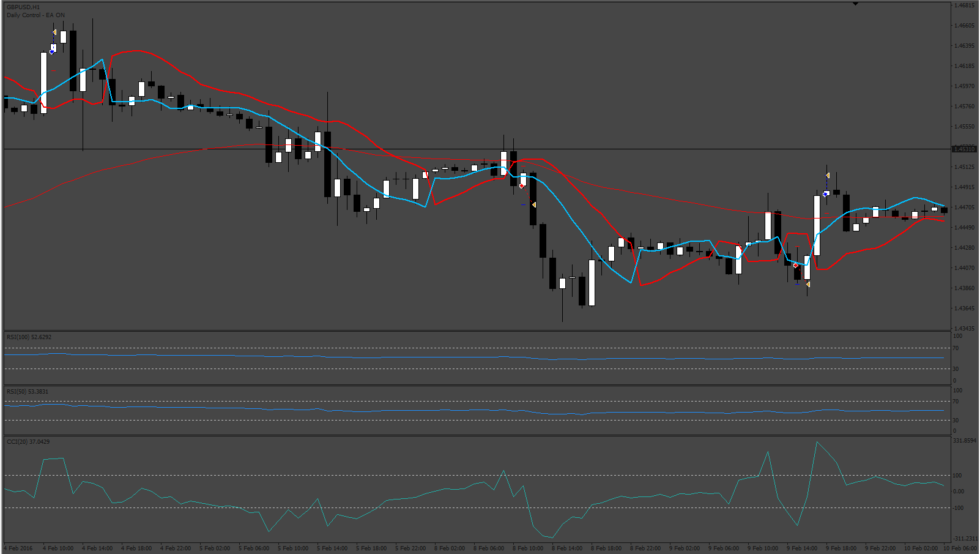
Task: Click the 1.43860 price scale label
Action: 965,288
